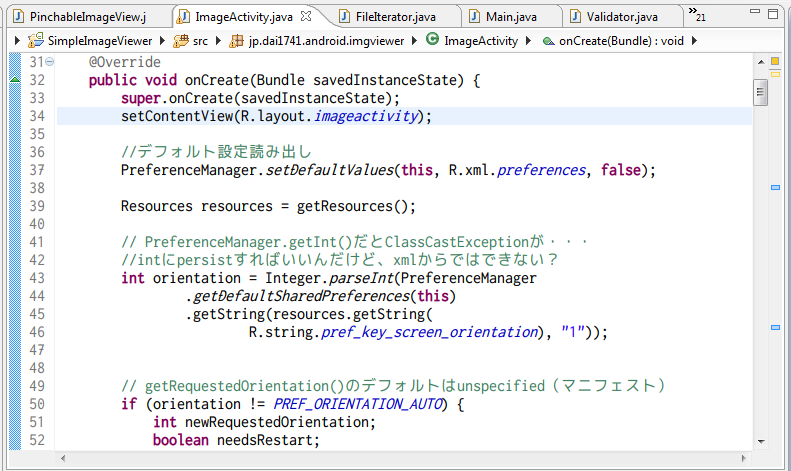Screen dimensions: 791x471
Task: Open the FileIterator.java tab
Action: pyautogui.click(x=396, y=17)
